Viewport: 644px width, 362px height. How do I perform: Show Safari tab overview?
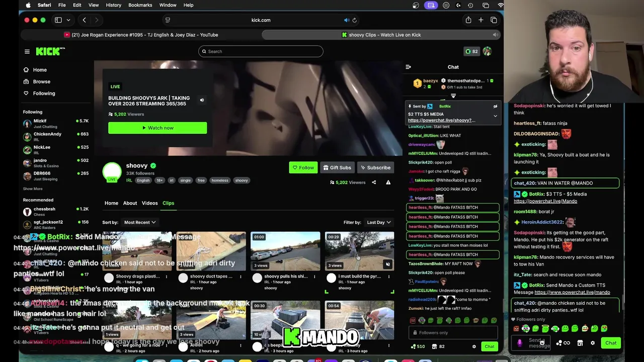tap(494, 20)
